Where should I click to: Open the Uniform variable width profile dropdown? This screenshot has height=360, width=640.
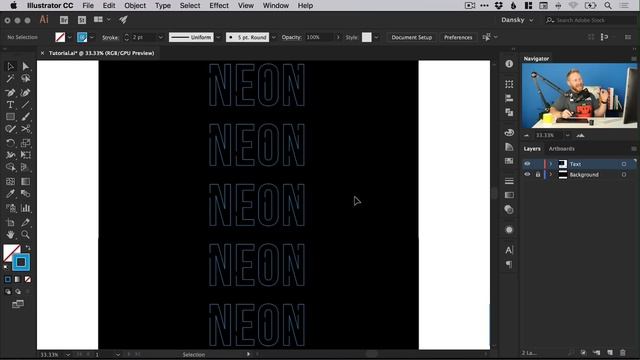click(x=218, y=37)
